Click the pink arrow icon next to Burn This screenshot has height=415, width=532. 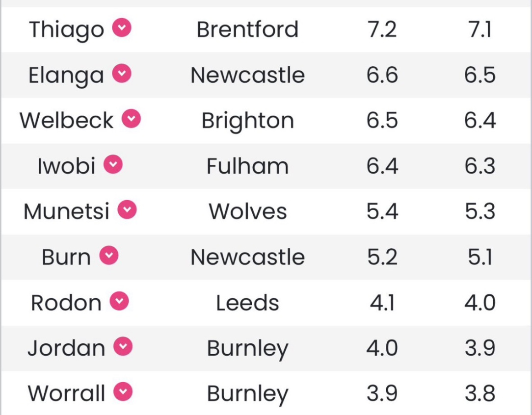[109, 256]
